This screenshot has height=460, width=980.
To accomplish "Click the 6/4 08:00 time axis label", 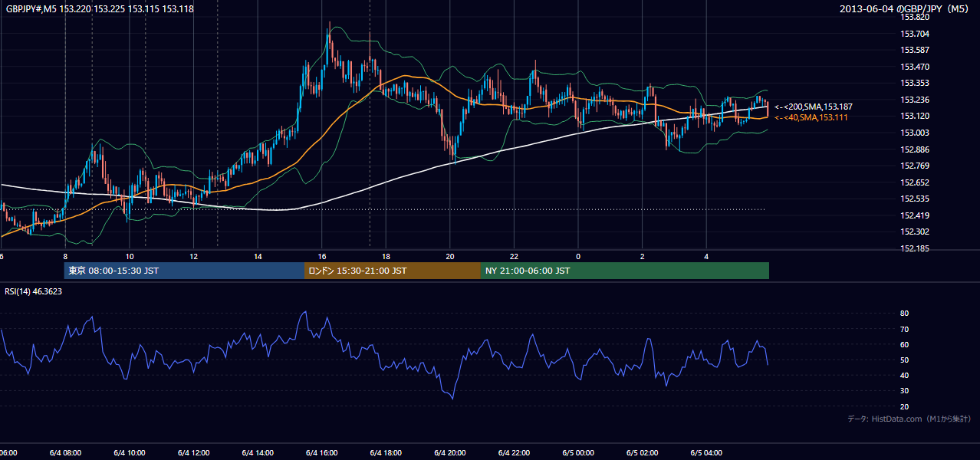I will (x=65, y=453).
